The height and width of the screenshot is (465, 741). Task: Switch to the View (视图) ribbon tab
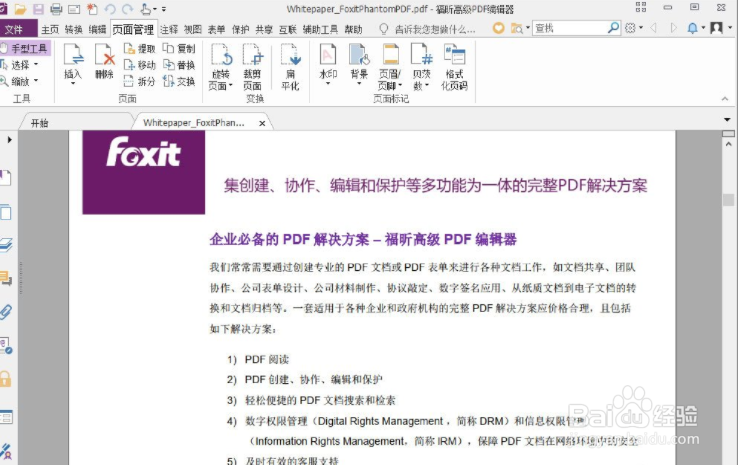coord(193,29)
